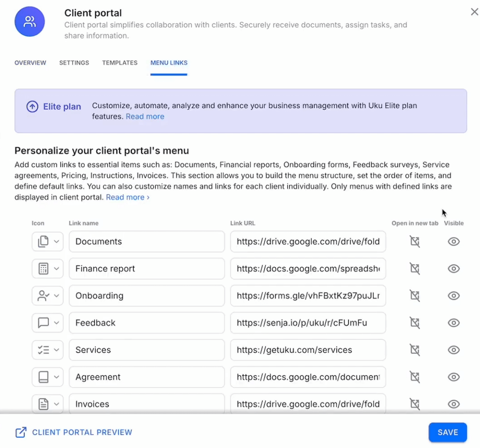This screenshot has height=448, width=480.
Task: Toggle open in new tab for Onboarding
Action: 414,296
